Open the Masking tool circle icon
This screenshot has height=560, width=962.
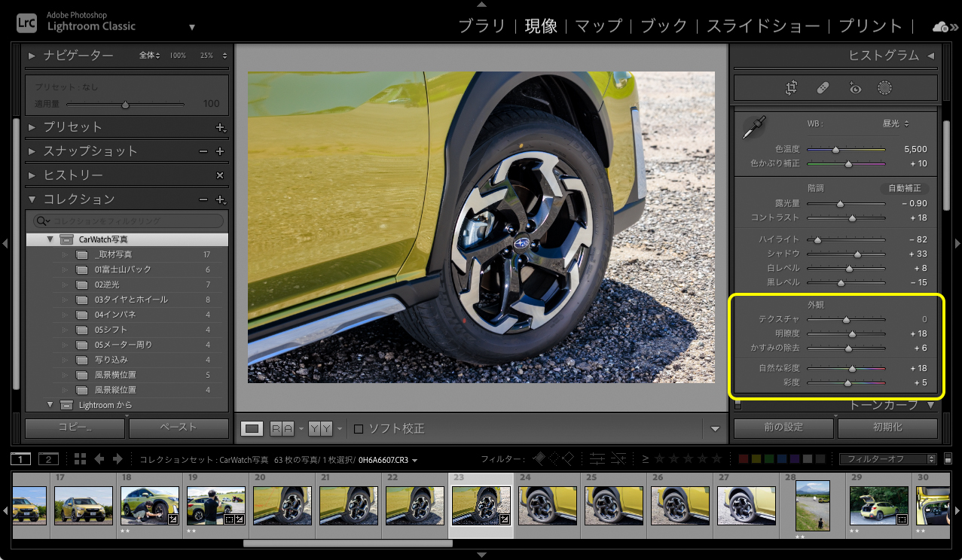pos(884,88)
